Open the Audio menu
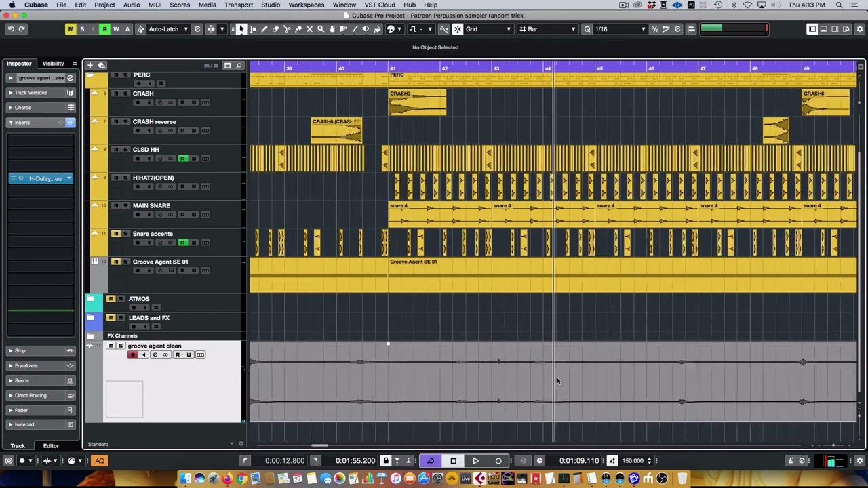The width and height of the screenshot is (868, 488). click(x=132, y=5)
